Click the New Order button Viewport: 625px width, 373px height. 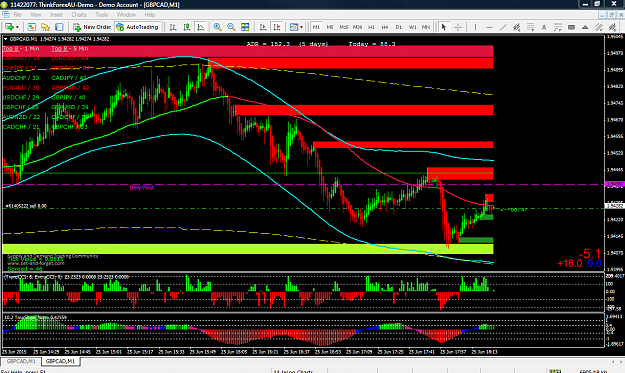coord(92,27)
